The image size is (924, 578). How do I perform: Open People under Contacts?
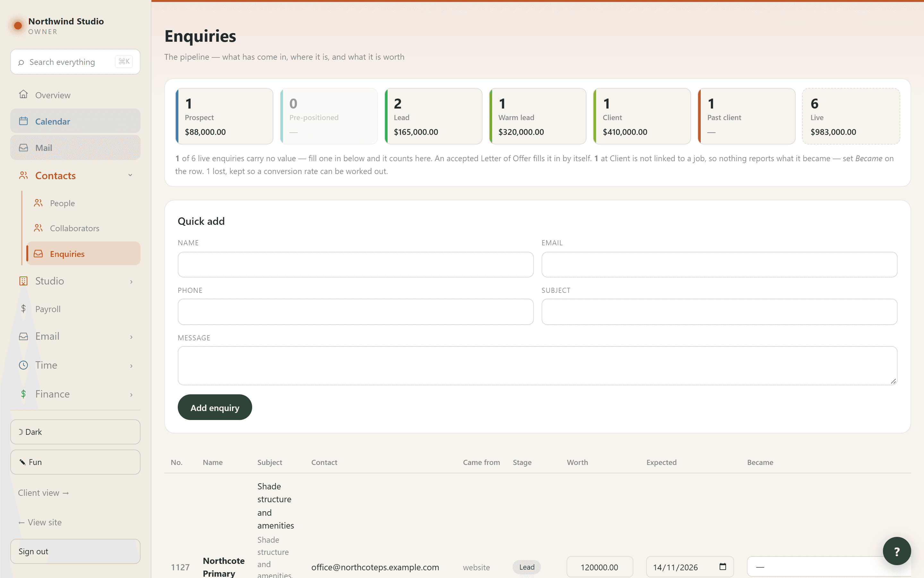(x=83, y=203)
